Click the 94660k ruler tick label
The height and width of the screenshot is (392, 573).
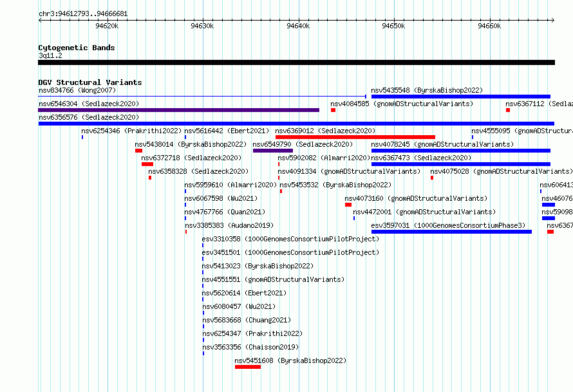[489, 26]
